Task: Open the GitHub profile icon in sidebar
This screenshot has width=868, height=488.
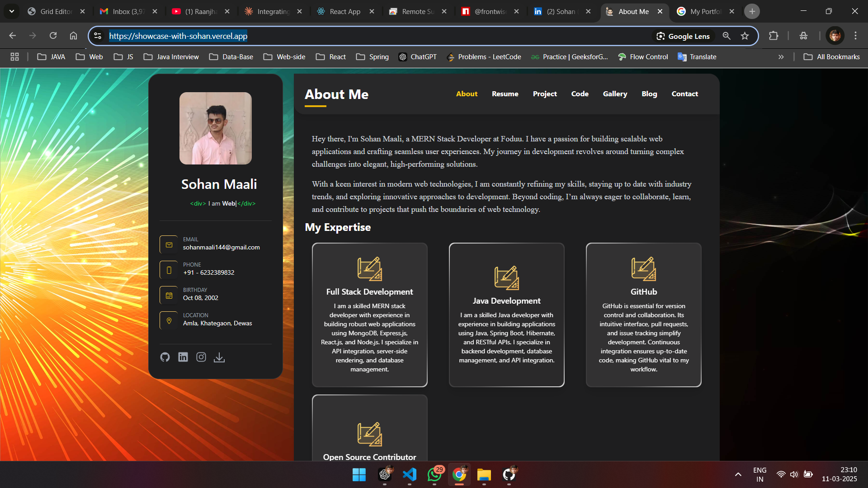Action: click(165, 357)
